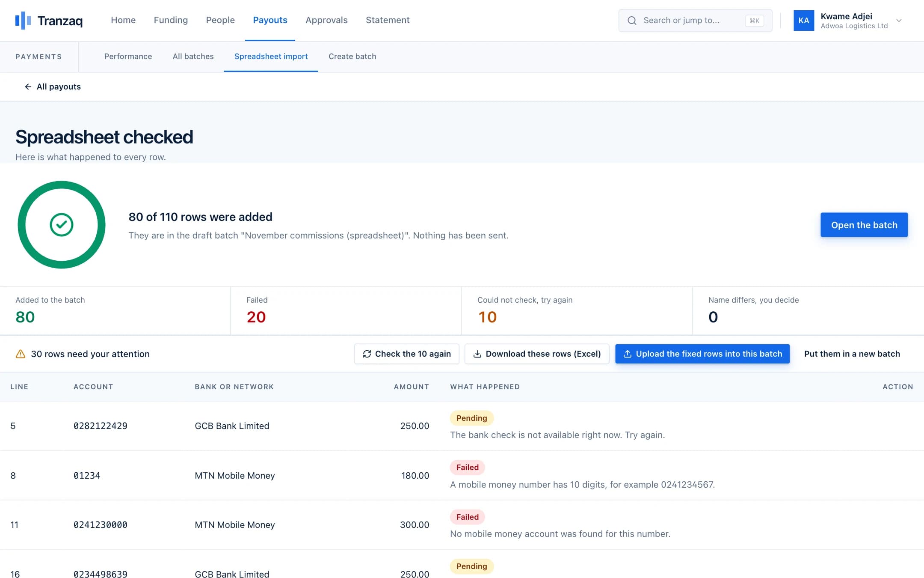
Task: Select the Create batch tab
Action: [x=352, y=57]
